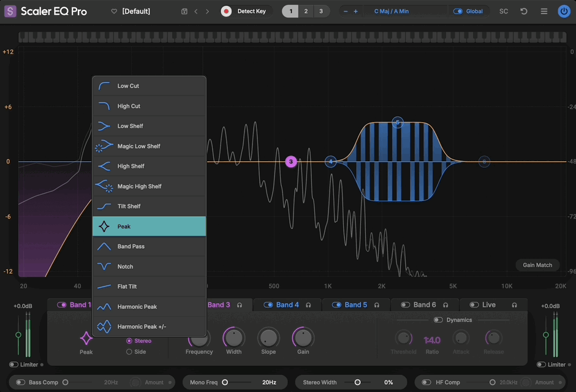The image size is (576, 392).
Task: Enable Band 6 with its switch
Action: 405,305
